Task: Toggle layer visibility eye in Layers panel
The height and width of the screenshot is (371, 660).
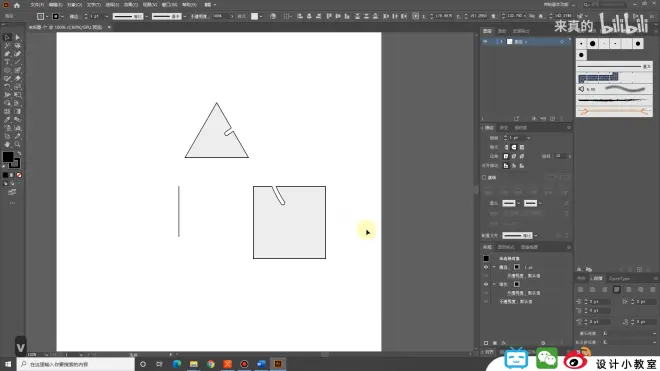Action: (x=485, y=42)
